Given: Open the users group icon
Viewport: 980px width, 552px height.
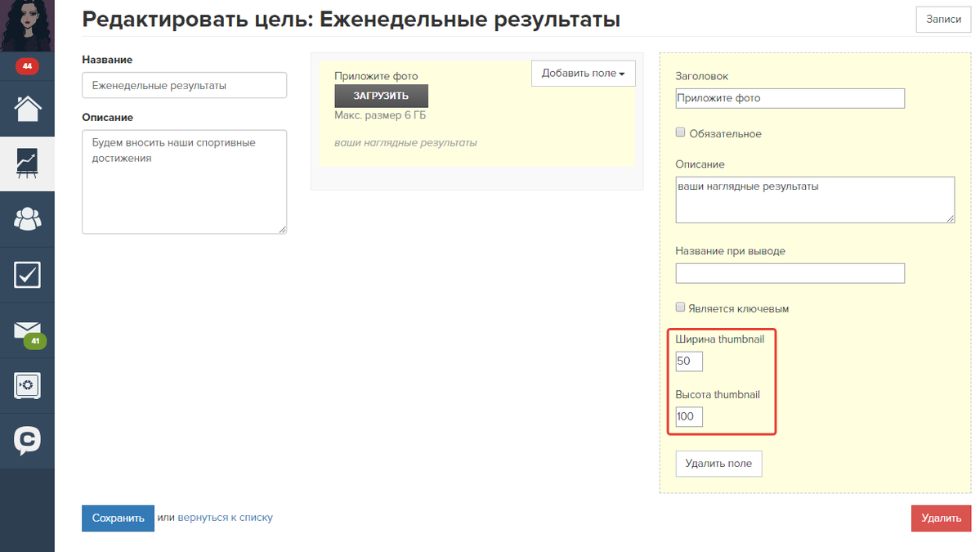Looking at the screenshot, I should pyautogui.click(x=27, y=218).
